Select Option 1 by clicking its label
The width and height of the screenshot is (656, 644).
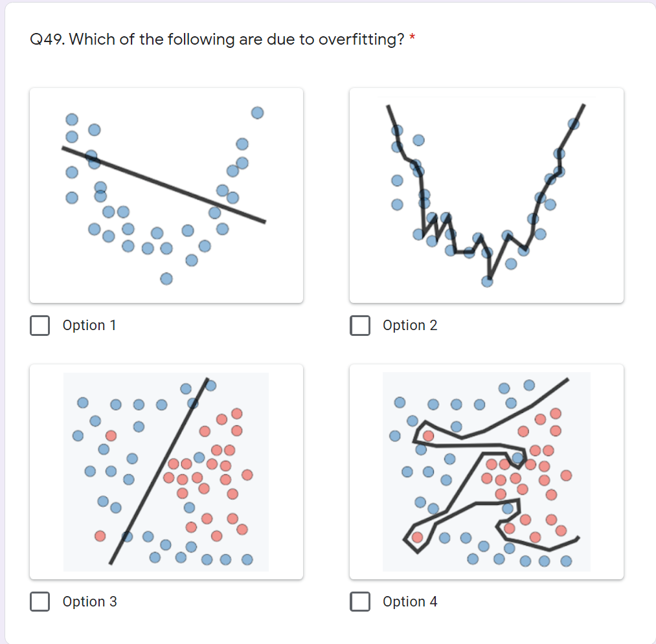point(89,326)
